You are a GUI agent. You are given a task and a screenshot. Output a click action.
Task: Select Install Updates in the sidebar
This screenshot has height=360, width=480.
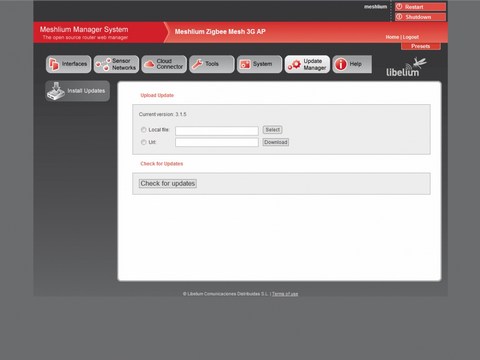(x=77, y=91)
